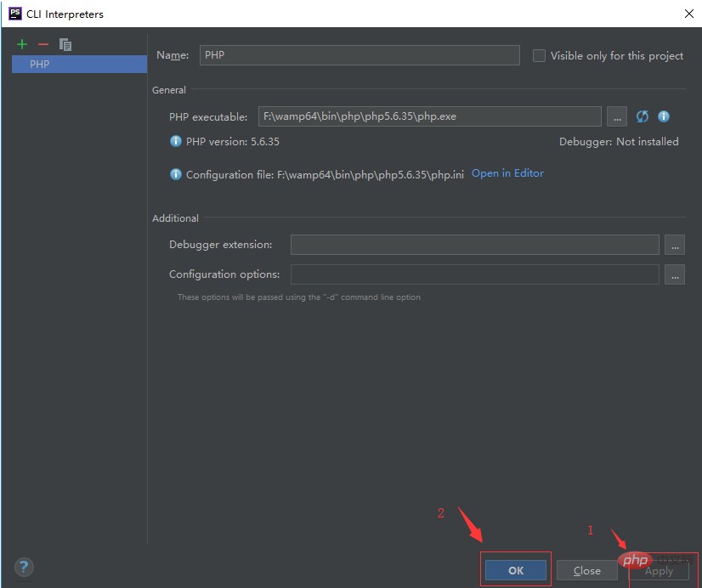
Task: Confirm settings with the OK button
Action: click(516, 570)
